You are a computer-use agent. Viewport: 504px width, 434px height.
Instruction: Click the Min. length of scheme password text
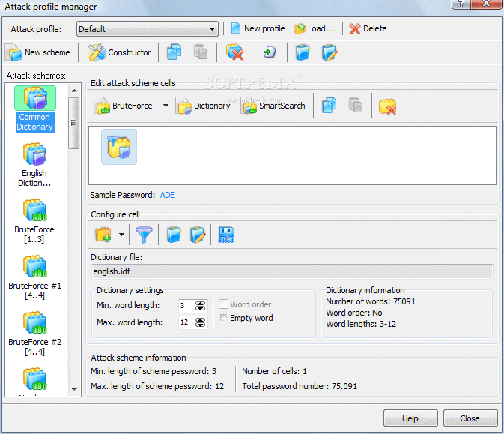(154, 371)
